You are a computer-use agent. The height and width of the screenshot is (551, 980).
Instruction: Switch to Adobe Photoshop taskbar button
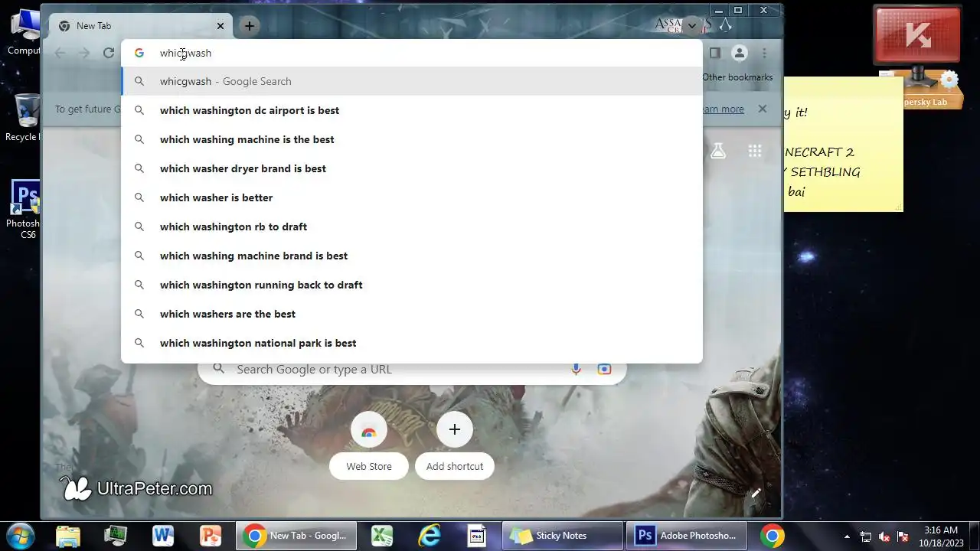[x=687, y=536]
